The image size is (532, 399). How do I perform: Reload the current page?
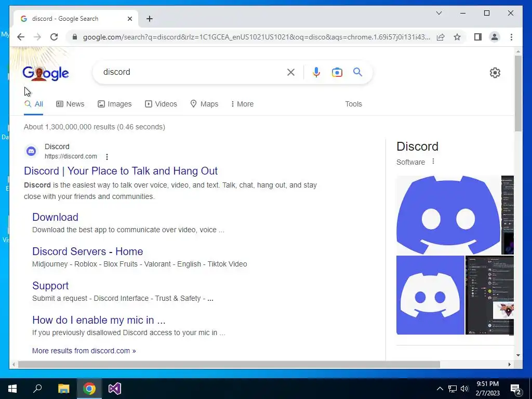click(x=54, y=37)
